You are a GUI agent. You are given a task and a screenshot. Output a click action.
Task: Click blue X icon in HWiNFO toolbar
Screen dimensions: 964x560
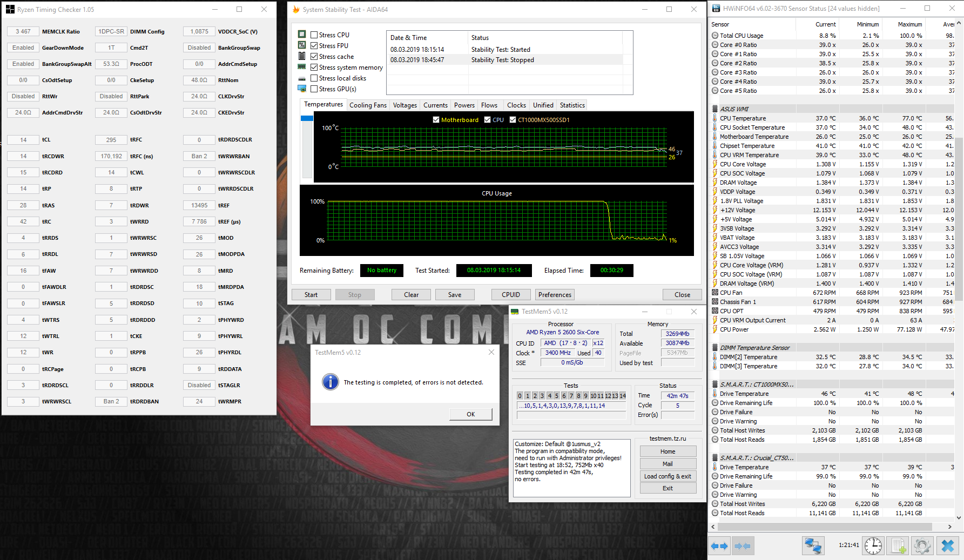pos(948,546)
